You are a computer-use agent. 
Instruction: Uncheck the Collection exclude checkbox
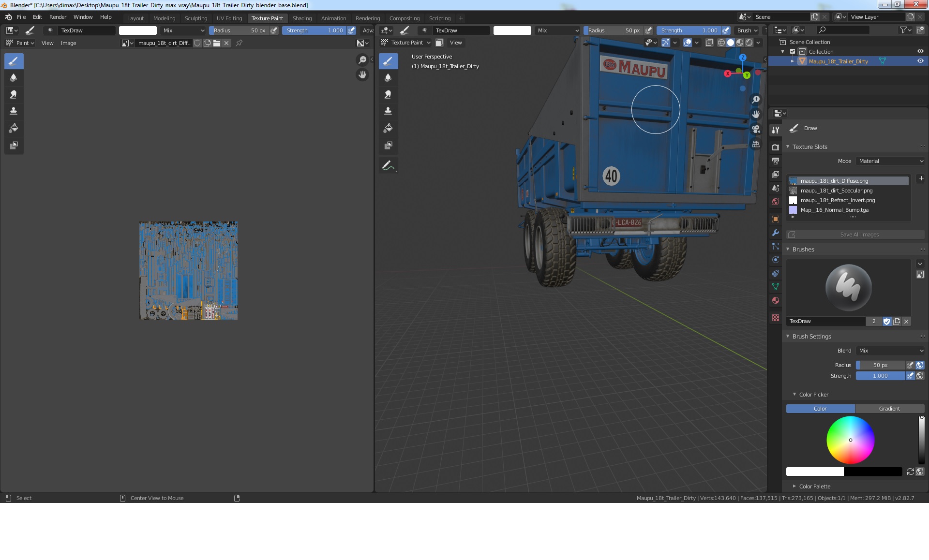793,52
